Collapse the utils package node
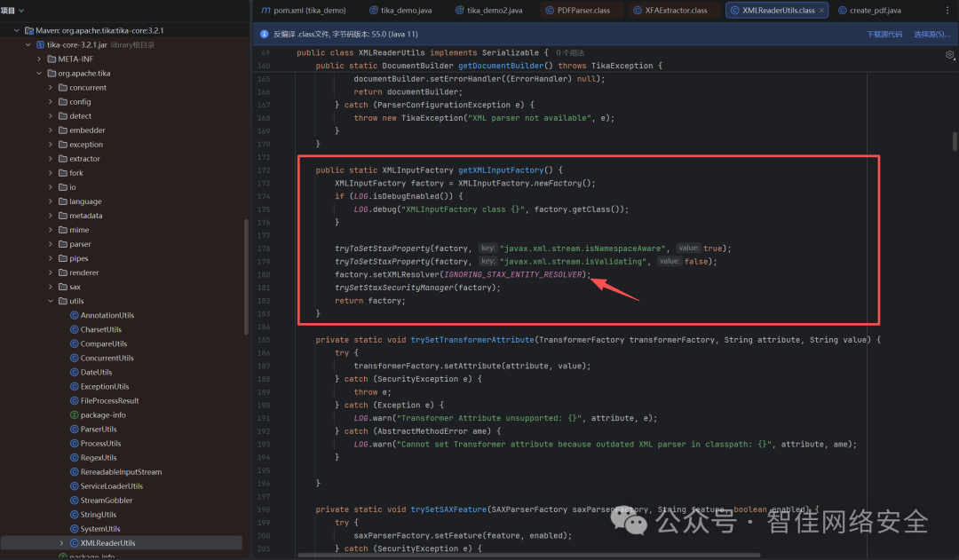 pos(50,301)
